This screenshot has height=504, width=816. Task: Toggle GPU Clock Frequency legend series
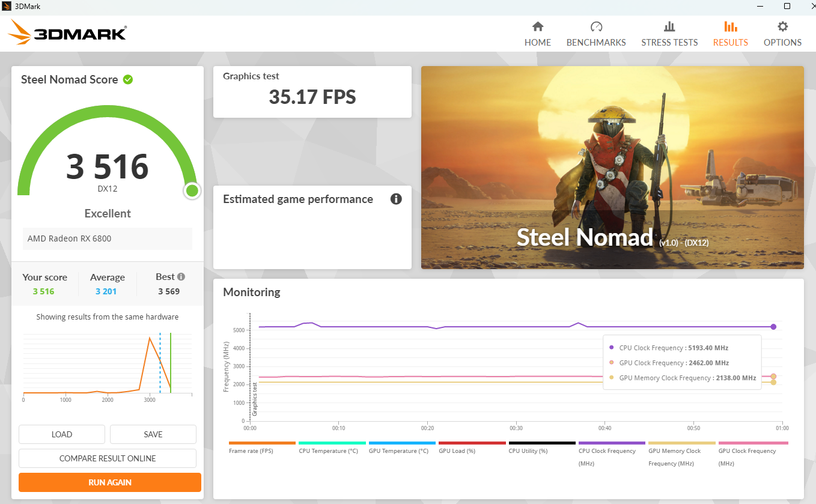[x=753, y=455]
